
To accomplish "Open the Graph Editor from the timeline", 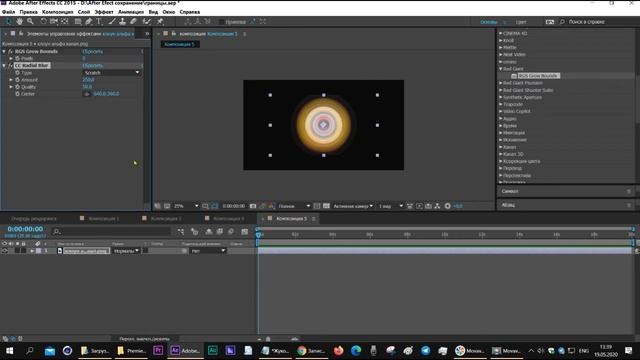I will pos(244,231).
